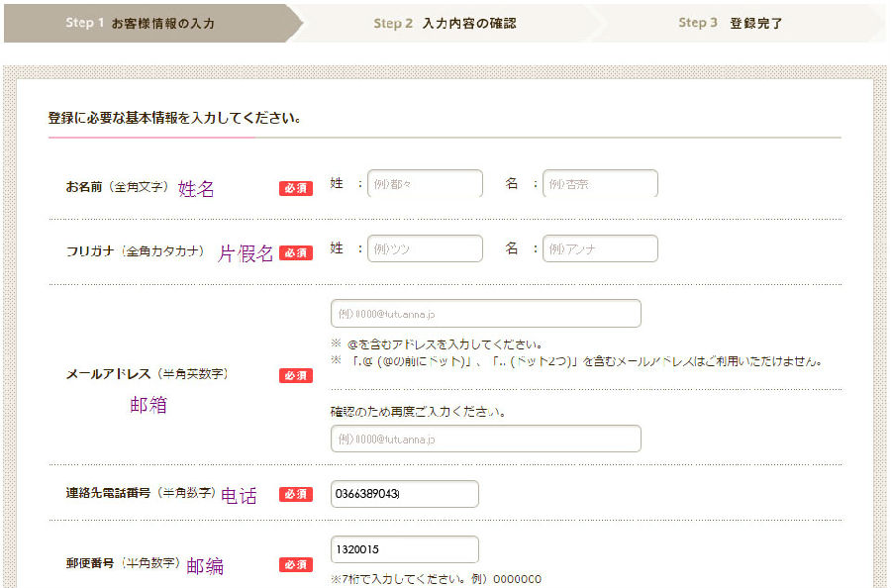The height and width of the screenshot is (588, 891).
Task: Click the 必須 badge next to 連絡先電話番号
Action: click(x=295, y=494)
